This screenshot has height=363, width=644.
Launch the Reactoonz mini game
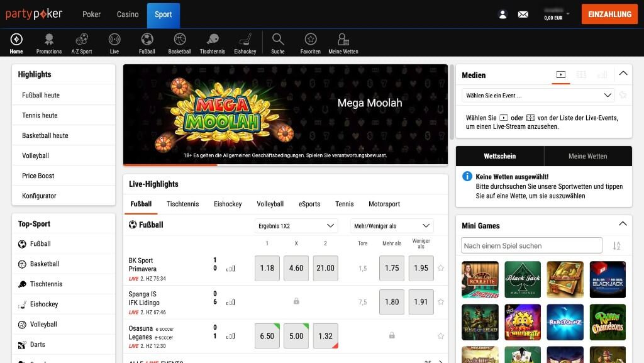point(565,322)
